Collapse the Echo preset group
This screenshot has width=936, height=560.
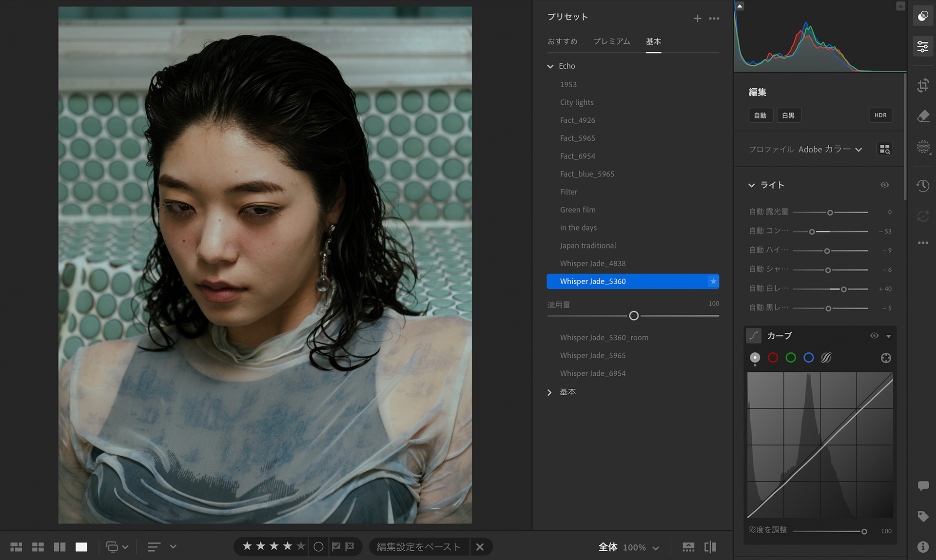point(550,66)
